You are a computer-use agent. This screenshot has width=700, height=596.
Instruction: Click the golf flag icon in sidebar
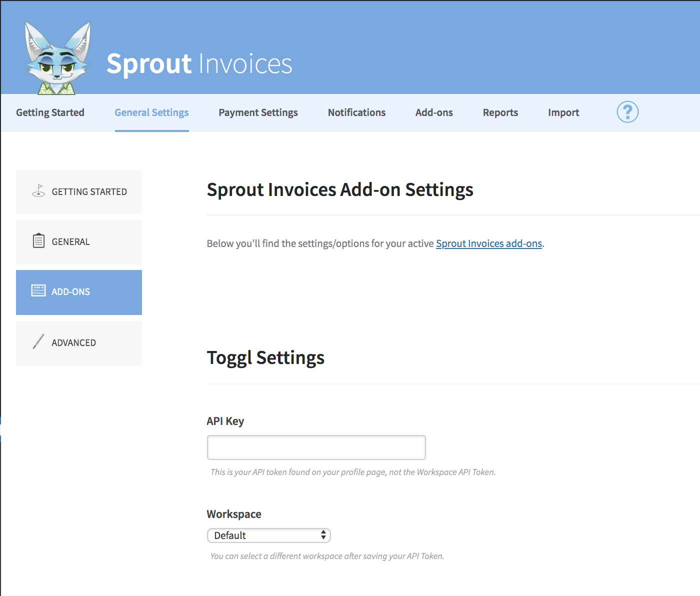[x=38, y=191]
